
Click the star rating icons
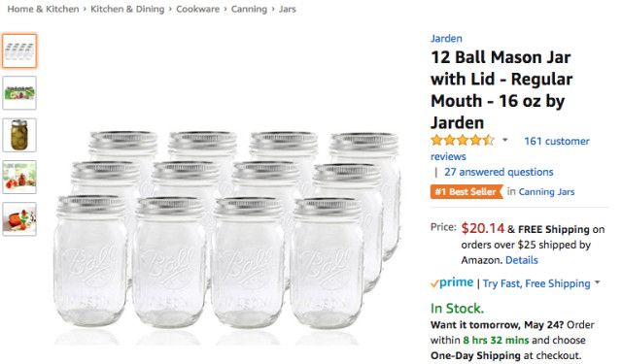tap(463, 140)
